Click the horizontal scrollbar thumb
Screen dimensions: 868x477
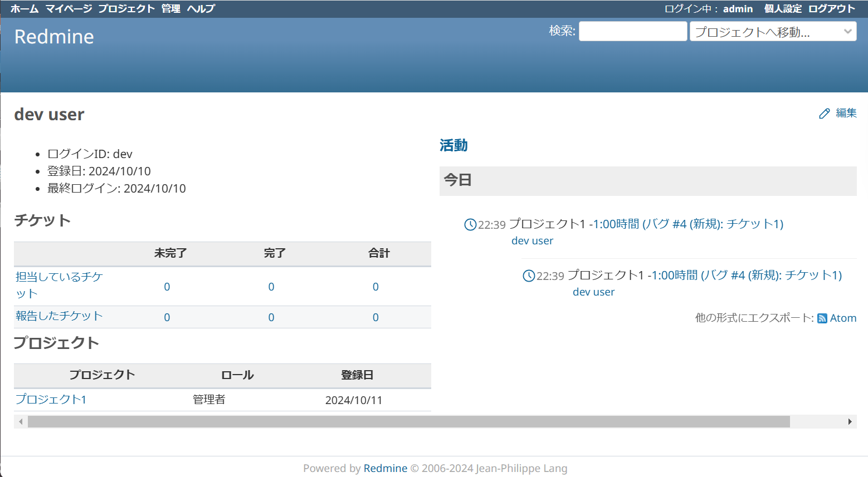click(x=408, y=422)
